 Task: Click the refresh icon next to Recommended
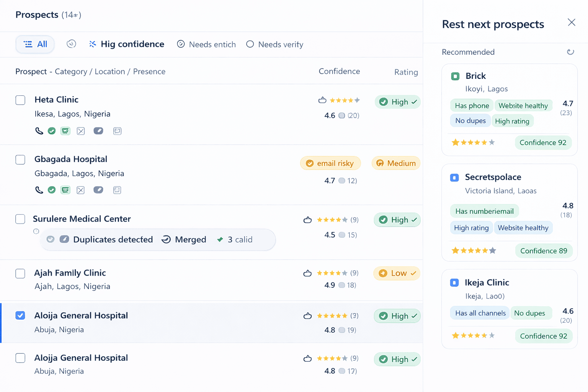click(x=570, y=52)
